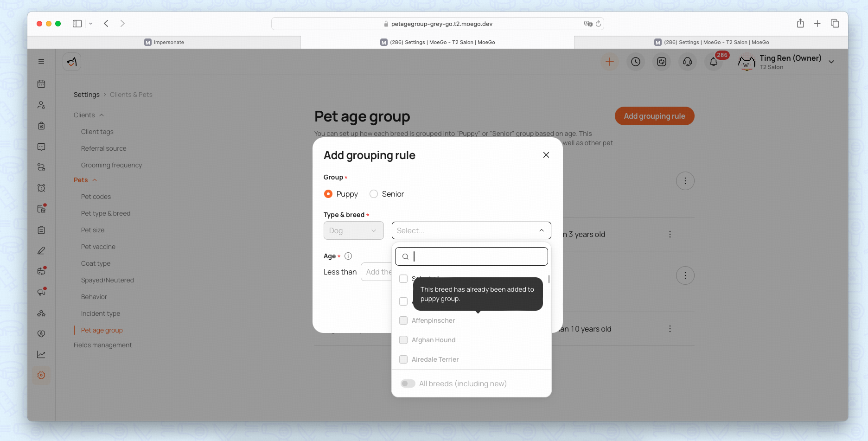Close the Add grouping rule dialog

[546, 155]
